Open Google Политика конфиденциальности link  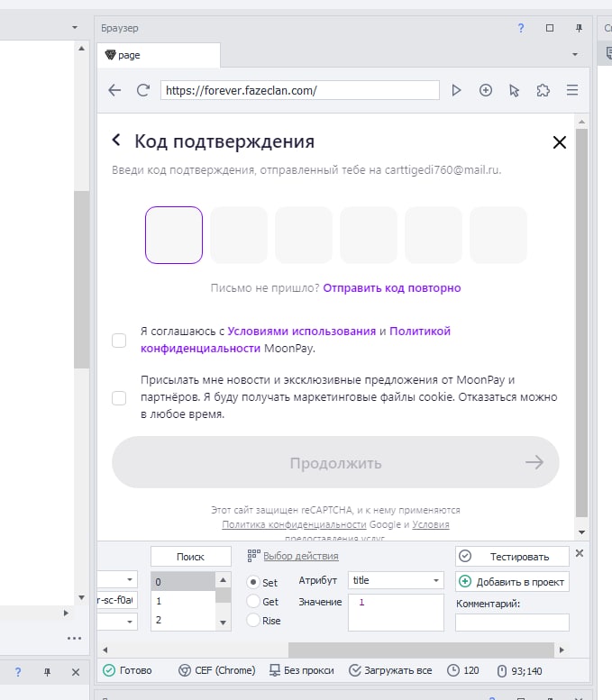(x=294, y=524)
